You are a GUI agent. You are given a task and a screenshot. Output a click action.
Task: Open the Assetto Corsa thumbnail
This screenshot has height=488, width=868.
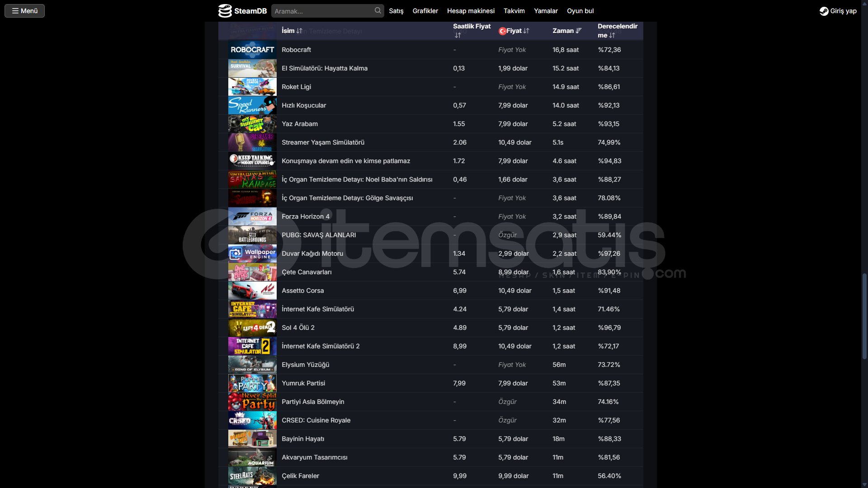(x=252, y=291)
